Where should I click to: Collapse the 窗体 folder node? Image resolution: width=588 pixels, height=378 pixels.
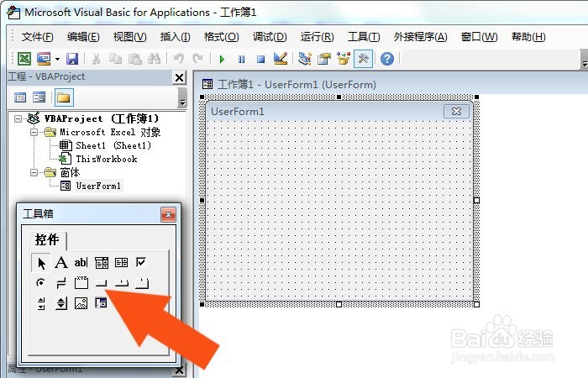tap(34, 173)
